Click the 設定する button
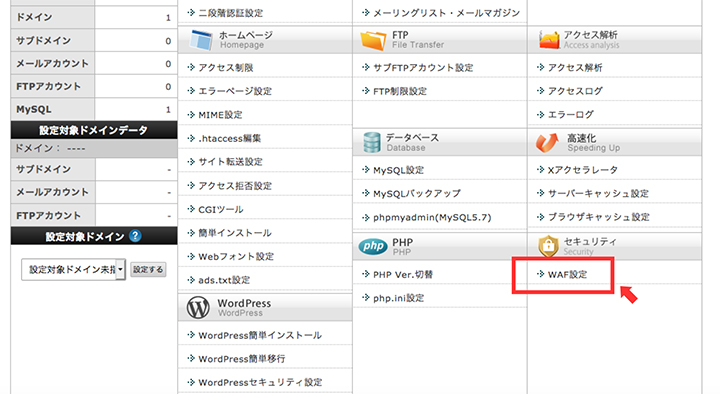This screenshot has height=394, width=720. [148, 270]
